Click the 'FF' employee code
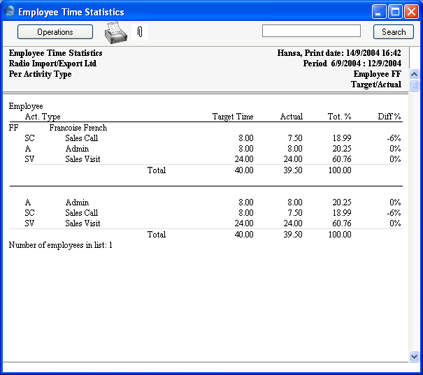The image size is (423, 375). [14, 128]
